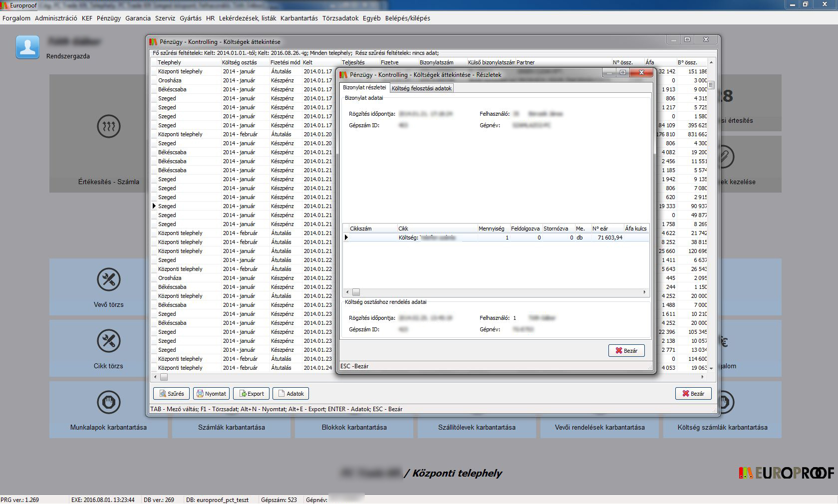The image size is (838, 504).
Task: Open Munkalapok karbantartása tile icon
Action: (108, 402)
